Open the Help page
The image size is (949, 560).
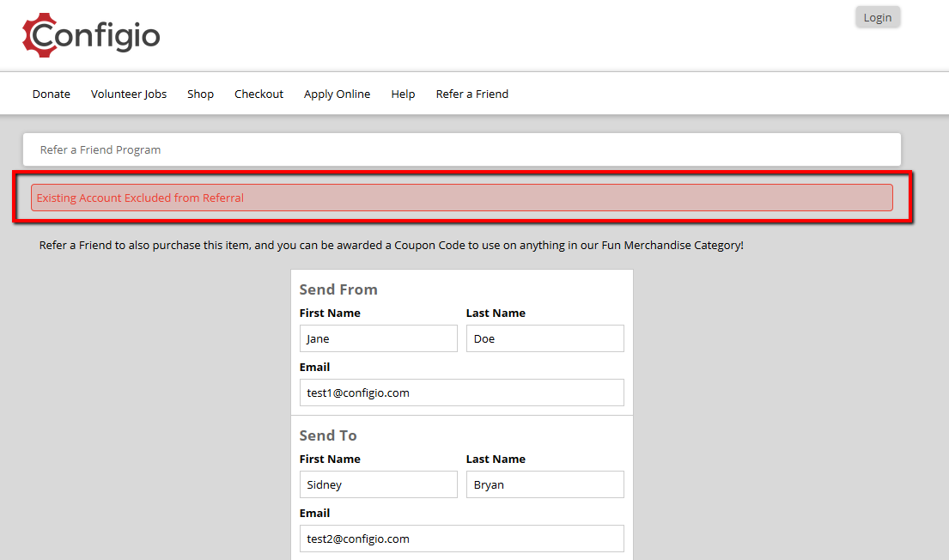click(403, 94)
